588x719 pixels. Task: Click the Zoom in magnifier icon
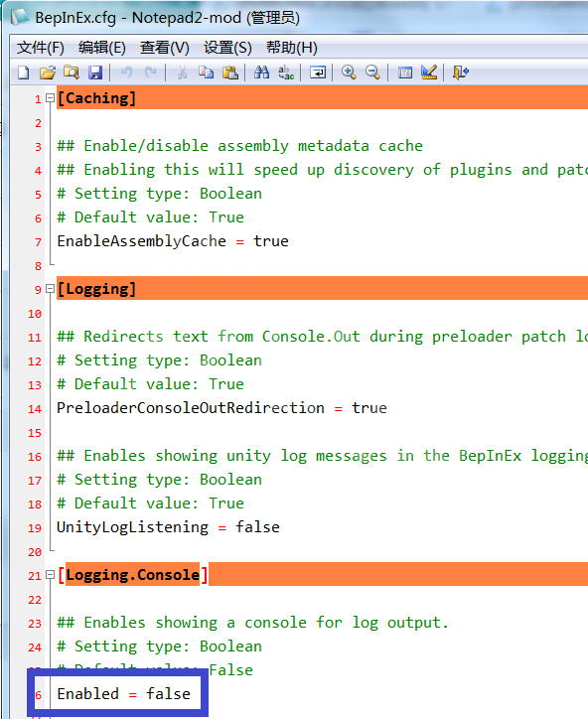click(349, 72)
